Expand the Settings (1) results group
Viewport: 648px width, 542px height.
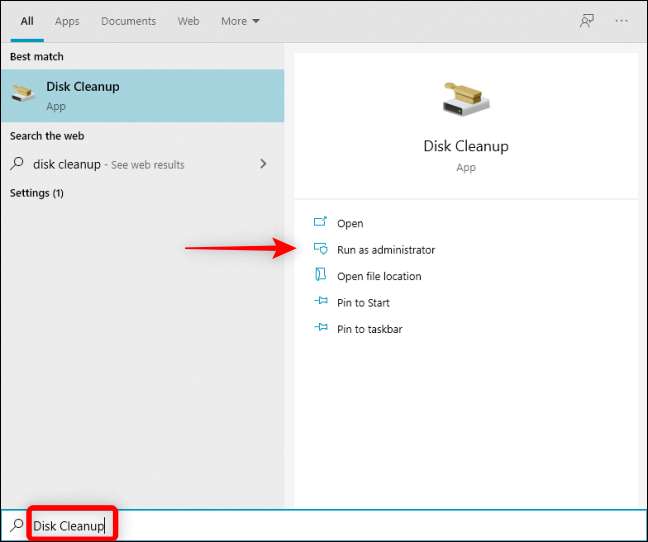coord(37,193)
